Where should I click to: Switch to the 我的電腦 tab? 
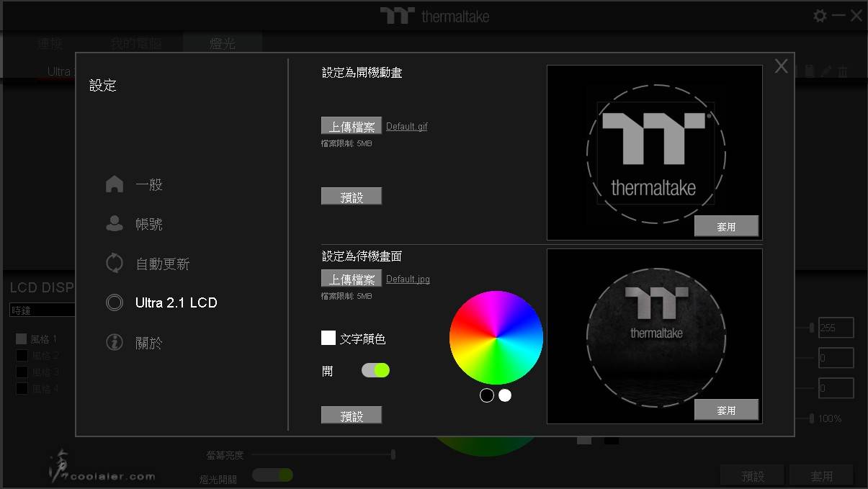pyautogui.click(x=136, y=44)
